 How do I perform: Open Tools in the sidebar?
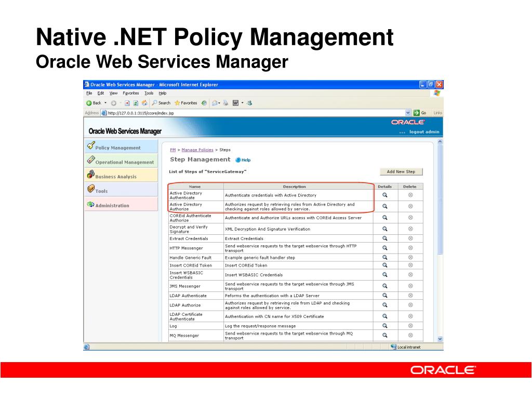(121, 190)
